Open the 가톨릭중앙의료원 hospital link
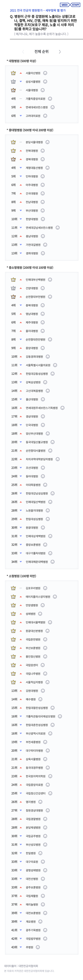The width and height of the screenshot is (83, 980). click(x=35, y=99)
